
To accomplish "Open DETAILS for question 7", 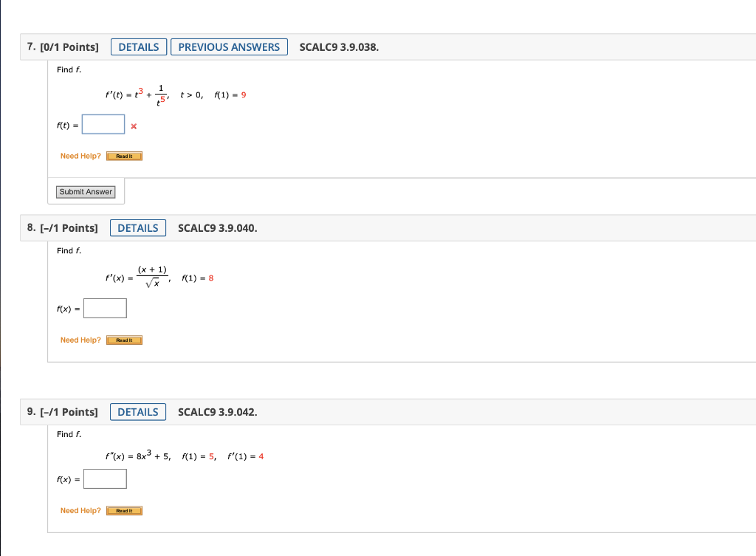I will pos(139,47).
